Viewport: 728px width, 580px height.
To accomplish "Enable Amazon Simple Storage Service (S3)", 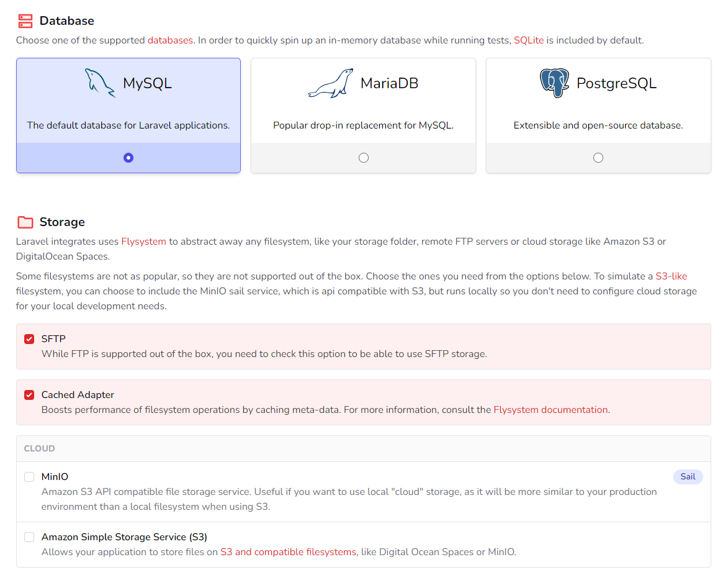I will [x=29, y=538].
